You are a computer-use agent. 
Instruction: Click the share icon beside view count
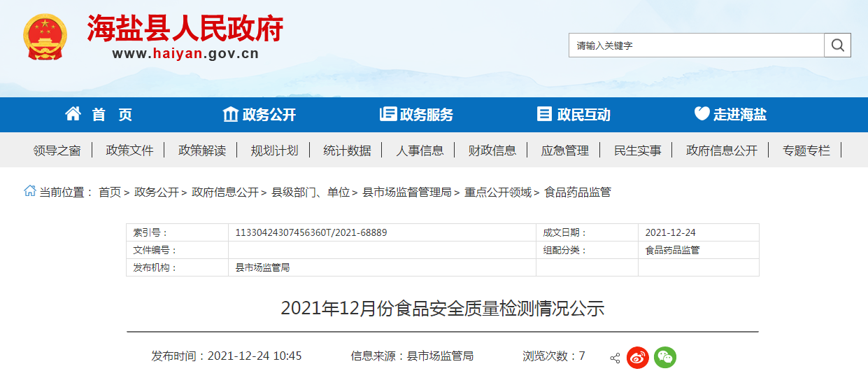(615, 358)
